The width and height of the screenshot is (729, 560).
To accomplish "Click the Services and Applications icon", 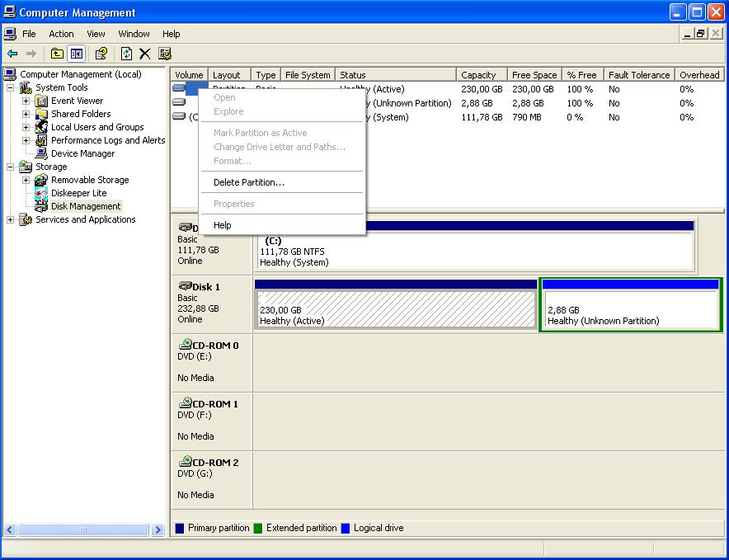I will 26,219.
